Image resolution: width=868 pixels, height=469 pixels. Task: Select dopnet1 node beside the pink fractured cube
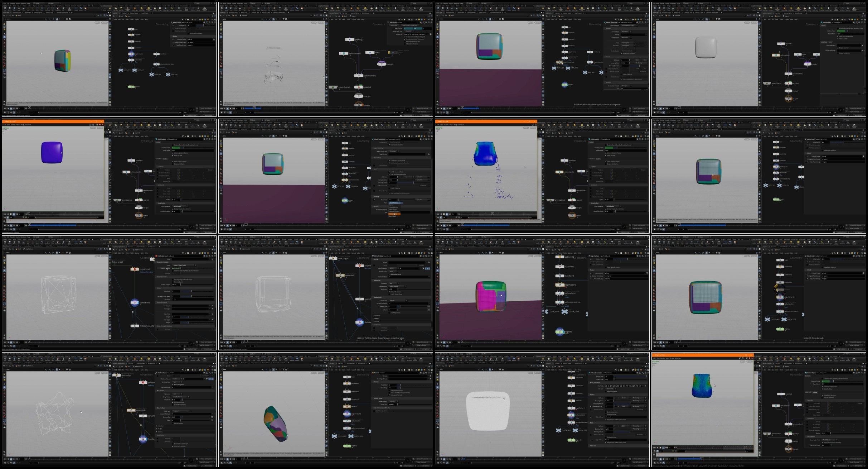pos(560,332)
